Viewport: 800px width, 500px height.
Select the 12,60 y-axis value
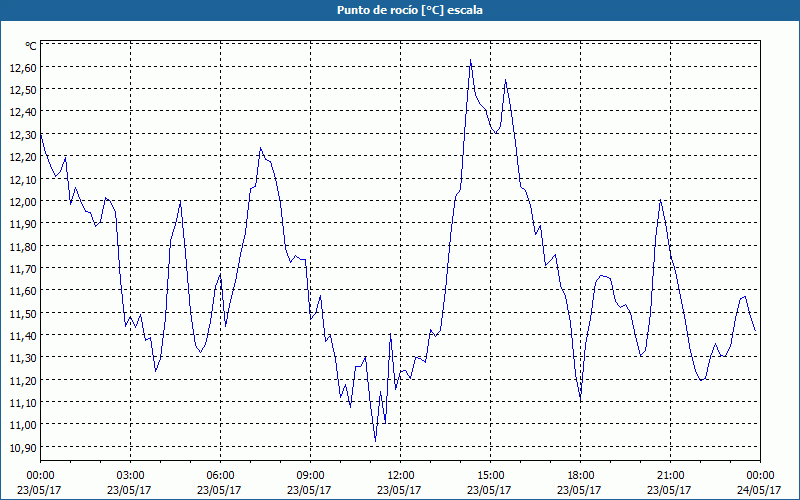pos(23,67)
